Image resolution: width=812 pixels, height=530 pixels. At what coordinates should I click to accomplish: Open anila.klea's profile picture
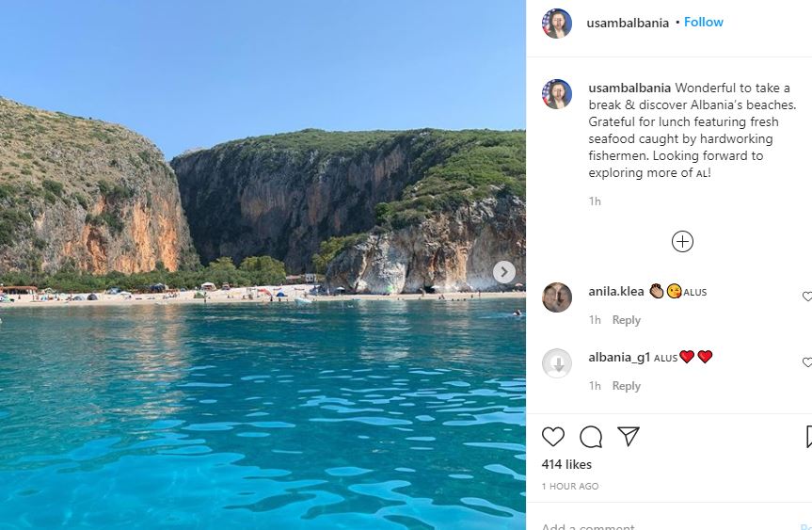[557, 297]
